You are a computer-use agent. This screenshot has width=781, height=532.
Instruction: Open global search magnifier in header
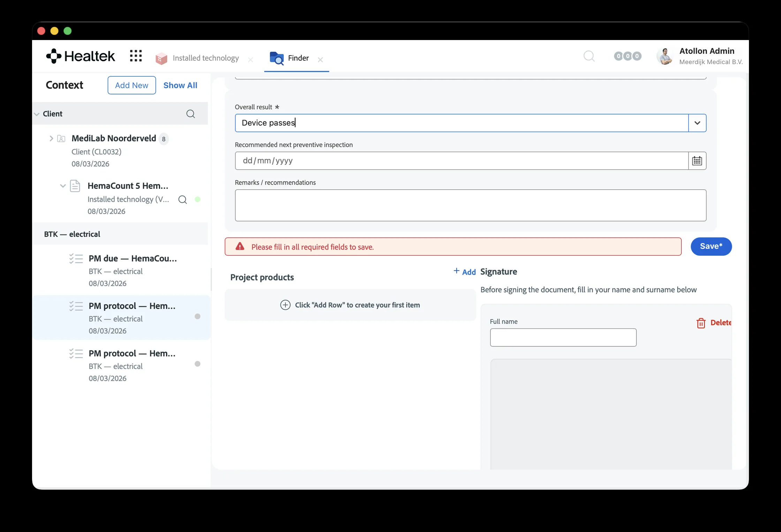click(x=589, y=56)
